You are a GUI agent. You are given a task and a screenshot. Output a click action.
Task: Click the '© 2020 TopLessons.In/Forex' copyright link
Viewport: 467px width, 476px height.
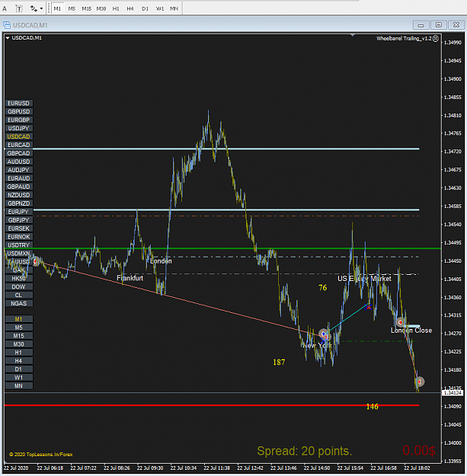[x=40, y=455]
